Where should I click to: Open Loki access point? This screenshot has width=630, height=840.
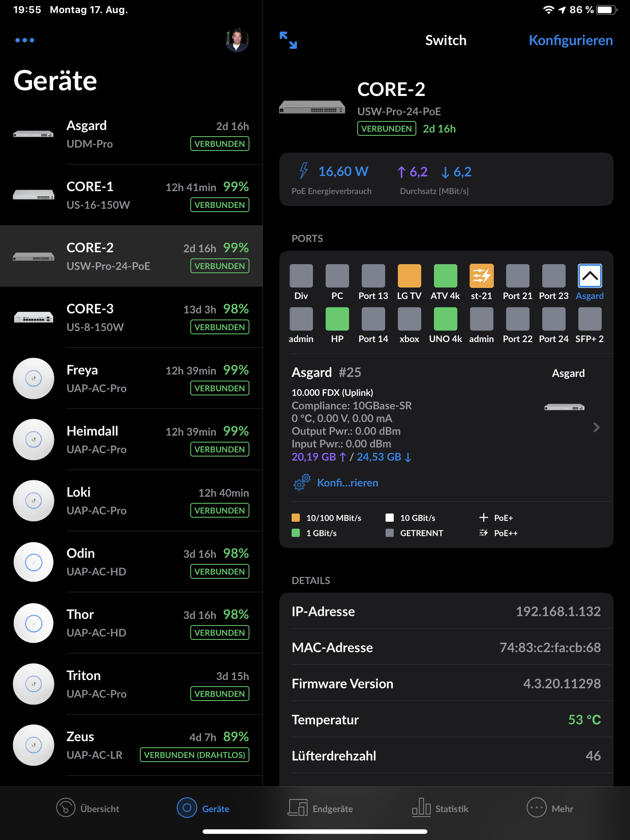131,501
